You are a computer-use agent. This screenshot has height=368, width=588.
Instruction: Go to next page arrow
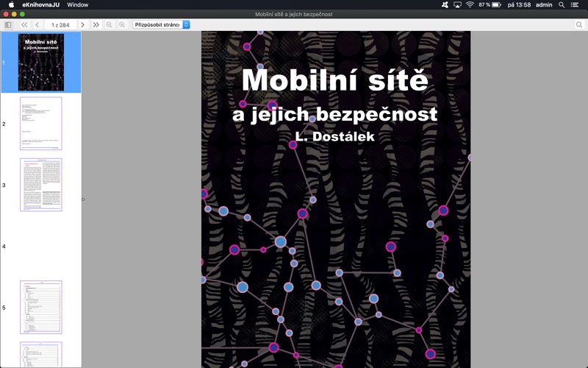click(83, 25)
